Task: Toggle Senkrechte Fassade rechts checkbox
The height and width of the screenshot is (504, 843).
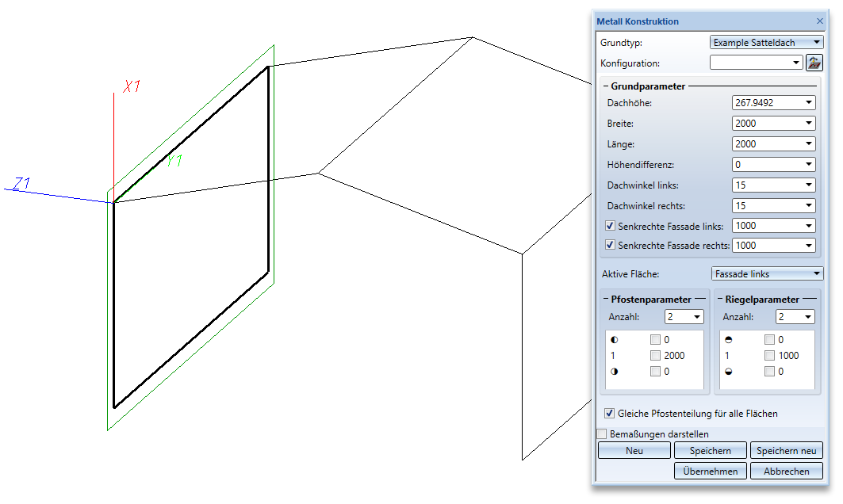Action: (610, 245)
